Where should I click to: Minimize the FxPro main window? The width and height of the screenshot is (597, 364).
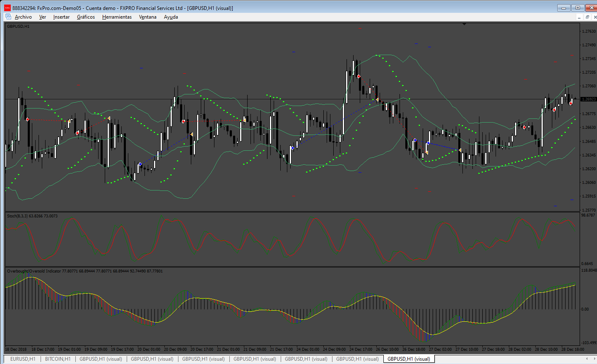(563, 7)
